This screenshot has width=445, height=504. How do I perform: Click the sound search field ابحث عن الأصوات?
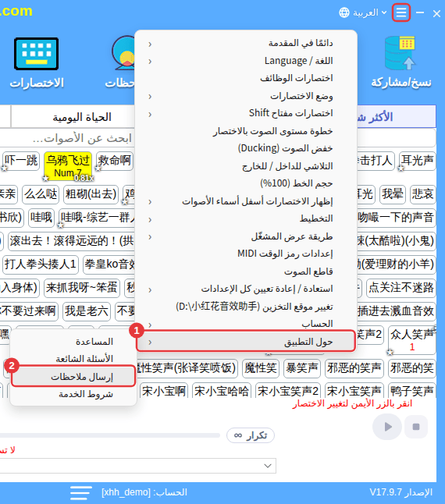pos(67,139)
